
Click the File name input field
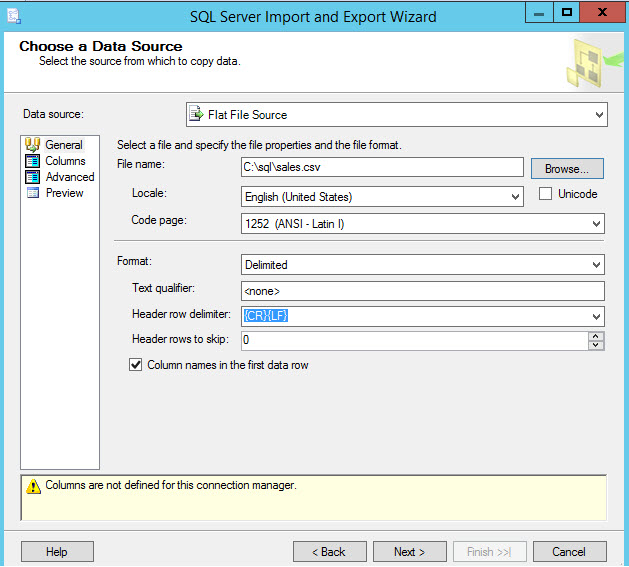coord(382,167)
